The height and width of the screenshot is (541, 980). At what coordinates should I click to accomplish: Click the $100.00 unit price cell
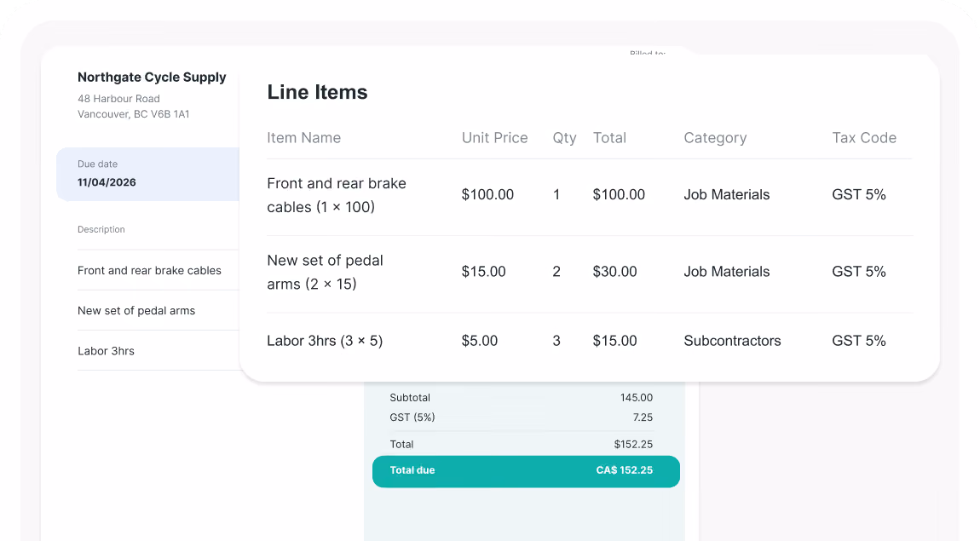[x=487, y=195]
